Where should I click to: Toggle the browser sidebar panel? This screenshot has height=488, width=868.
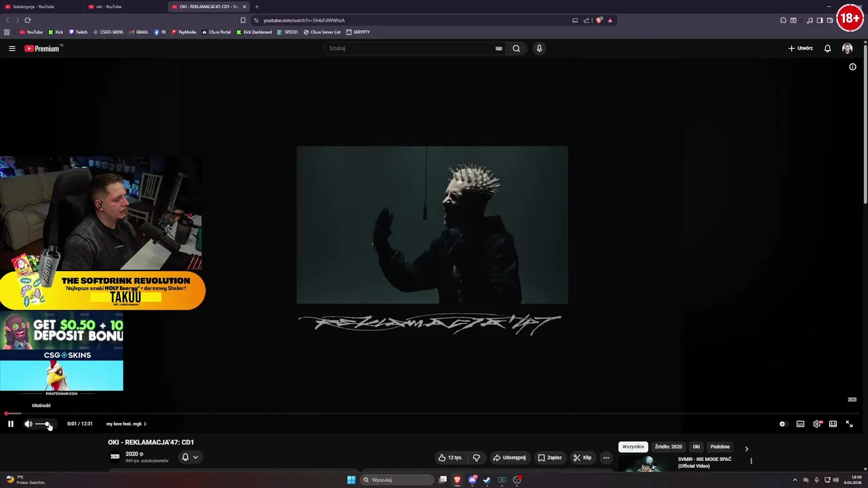click(x=820, y=20)
